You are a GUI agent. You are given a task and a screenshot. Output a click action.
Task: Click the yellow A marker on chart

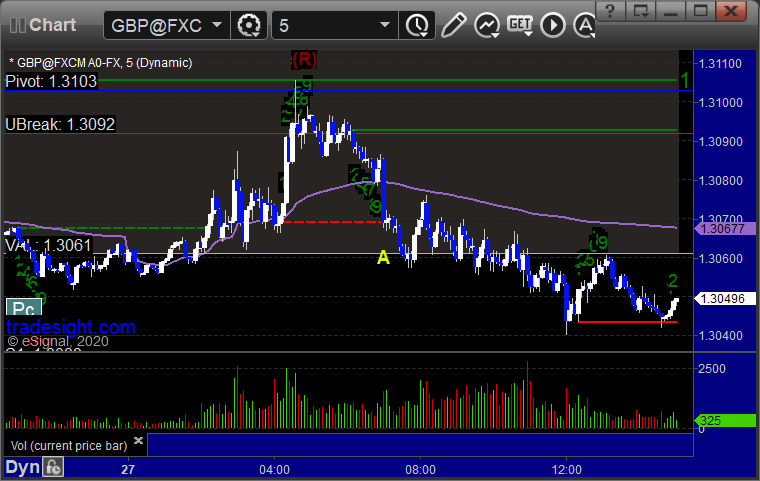click(383, 257)
